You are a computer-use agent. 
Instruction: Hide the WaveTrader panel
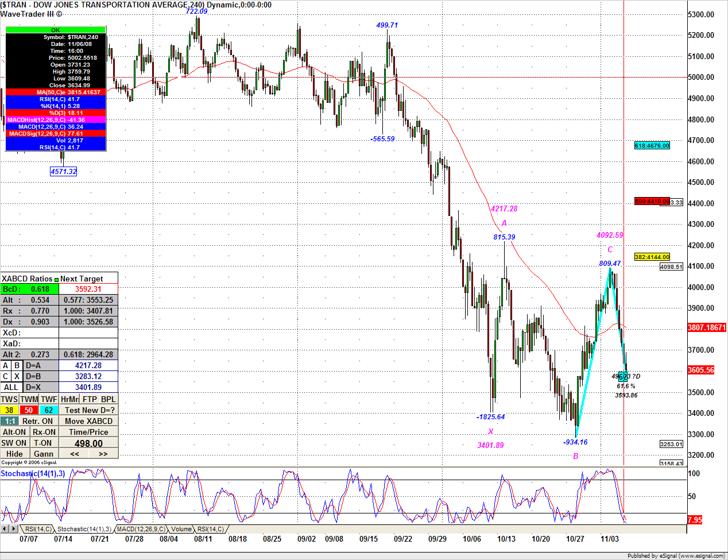(14, 454)
